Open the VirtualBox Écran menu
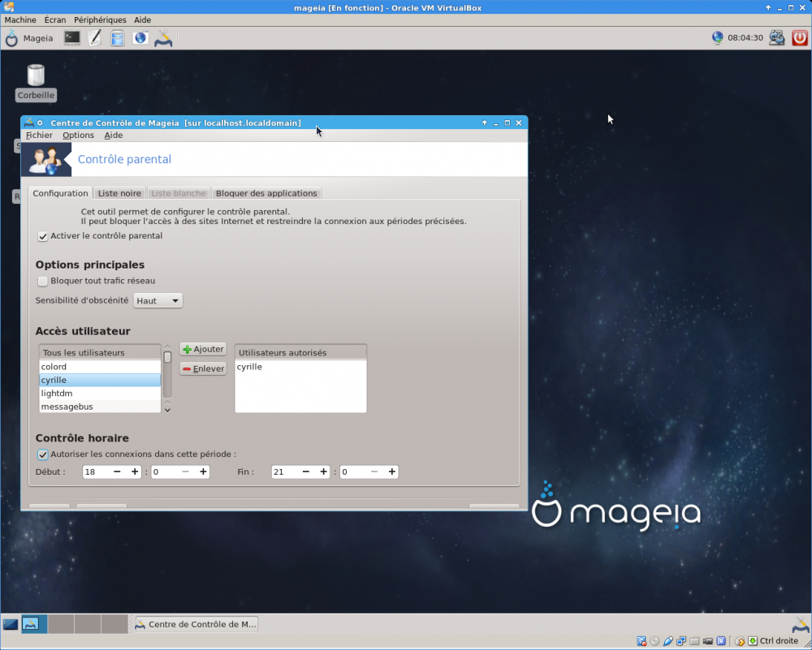 point(55,19)
